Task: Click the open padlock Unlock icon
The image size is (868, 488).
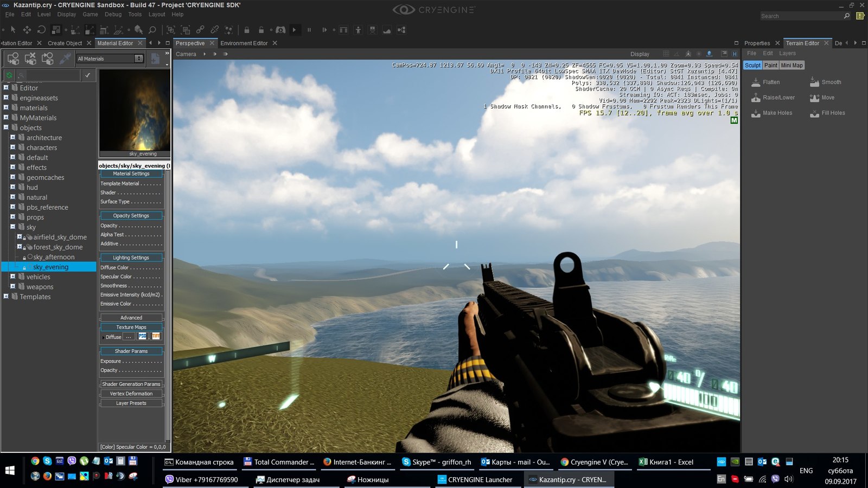Action: (261, 30)
